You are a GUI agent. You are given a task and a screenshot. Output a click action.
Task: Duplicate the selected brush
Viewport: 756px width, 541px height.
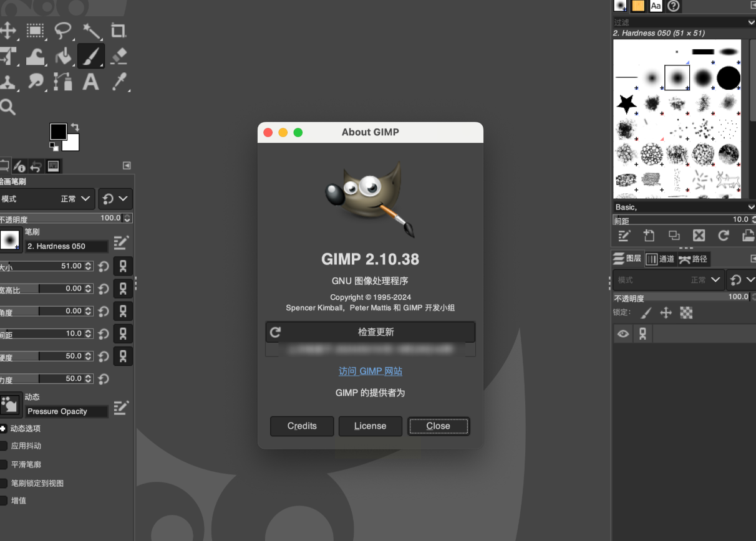[674, 236]
